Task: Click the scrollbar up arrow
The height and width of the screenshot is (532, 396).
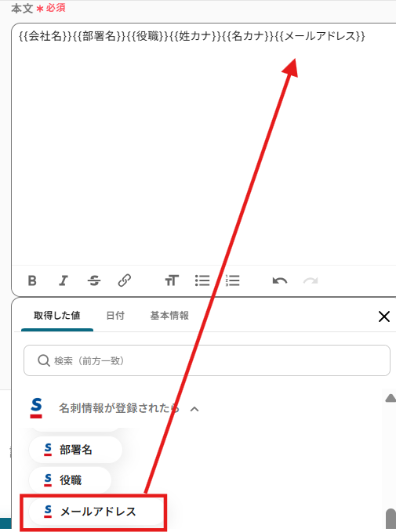Action: [391, 398]
